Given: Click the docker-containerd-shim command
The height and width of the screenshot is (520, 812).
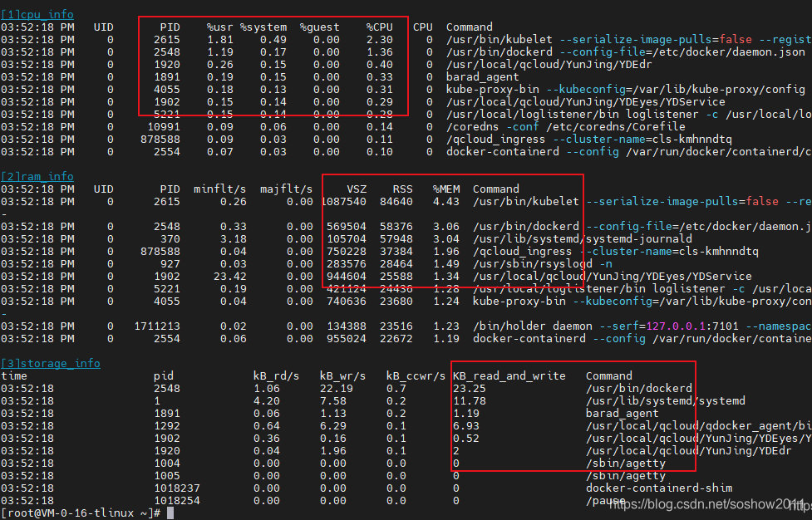Looking at the screenshot, I should [659, 488].
